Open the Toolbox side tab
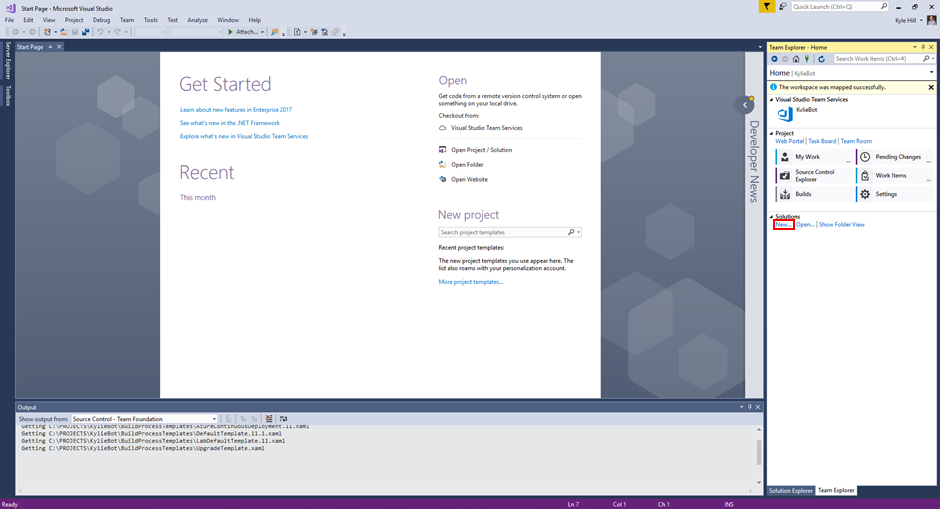 (8, 95)
